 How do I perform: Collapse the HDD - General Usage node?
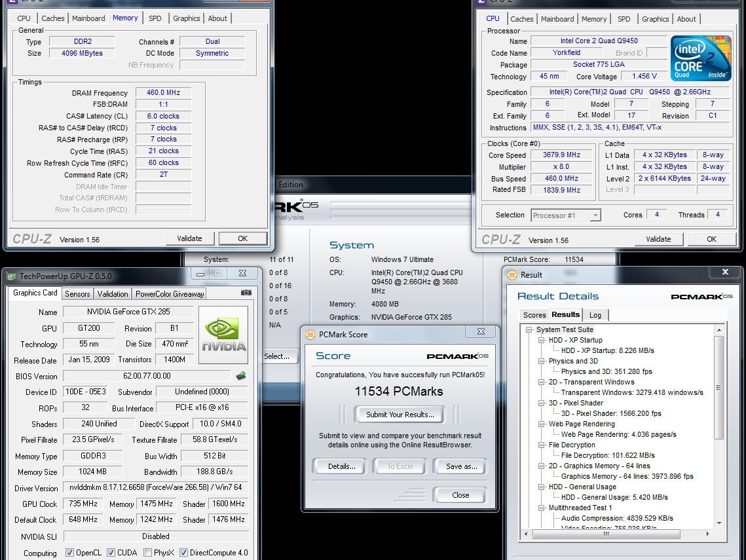[541, 486]
